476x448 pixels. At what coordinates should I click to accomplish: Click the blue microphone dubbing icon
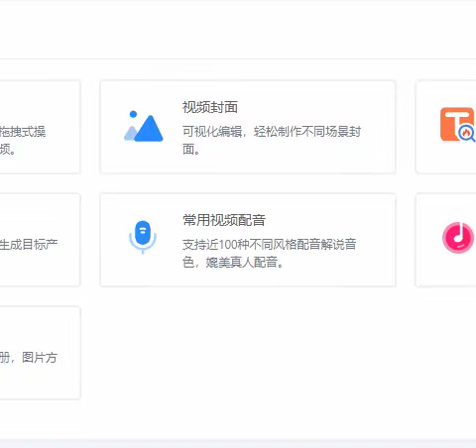click(x=143, y=237)
